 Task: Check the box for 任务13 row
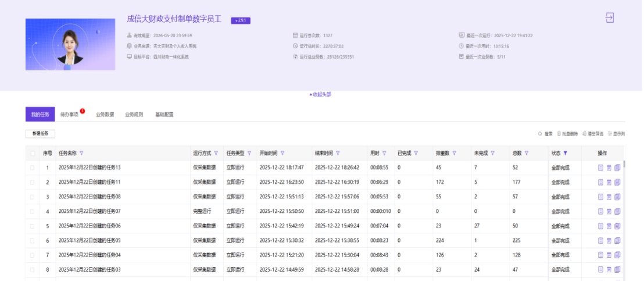click(x=33, y=168)
